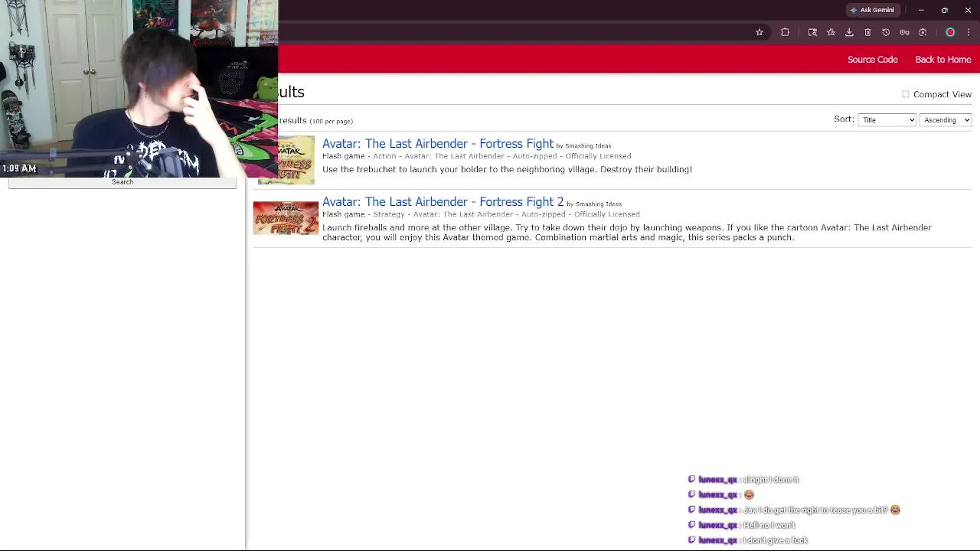
Task: Click the Google Lens search icon
Action: pos(923,32)
